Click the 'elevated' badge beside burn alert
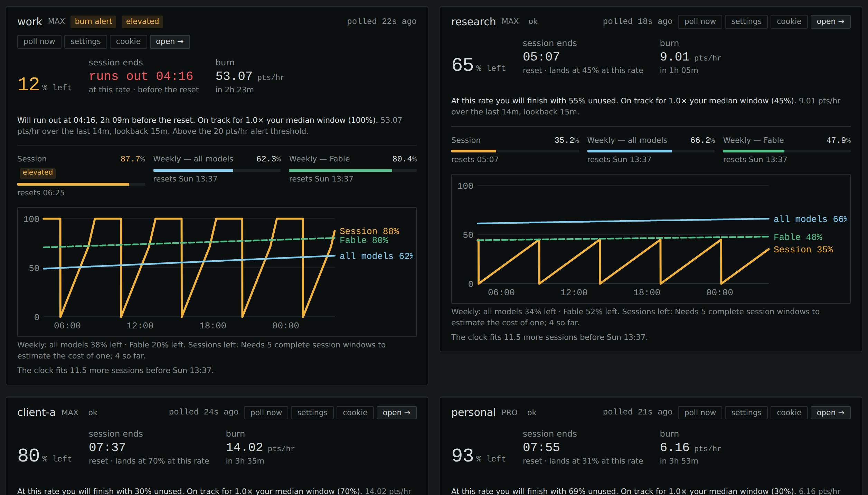The height and width of the screenshot is (495, 868). point(142,21)
